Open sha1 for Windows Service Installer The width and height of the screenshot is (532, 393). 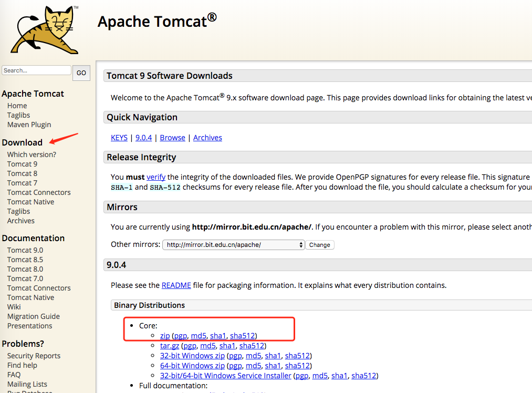[339, 376]
